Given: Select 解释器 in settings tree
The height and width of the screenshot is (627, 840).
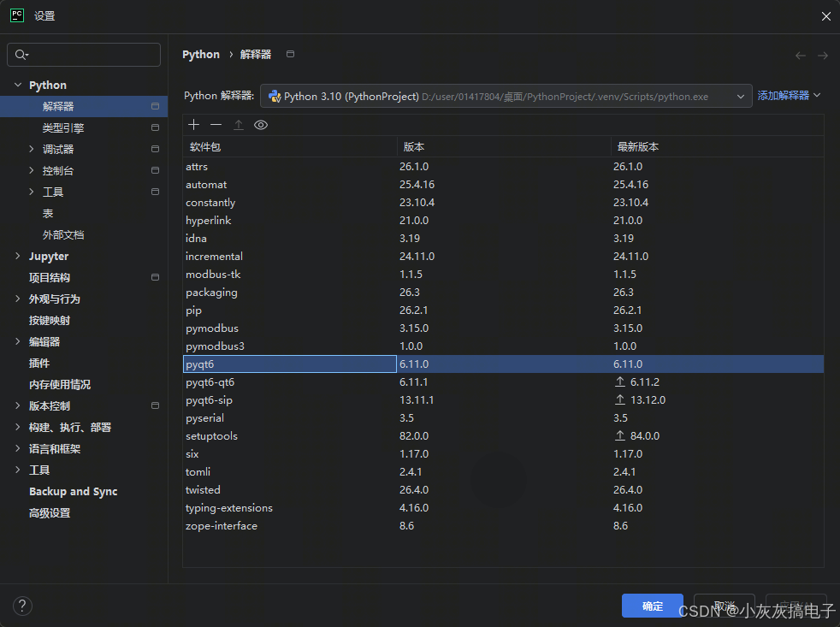Looking at the screenshot, I should (x=84, y=106).
